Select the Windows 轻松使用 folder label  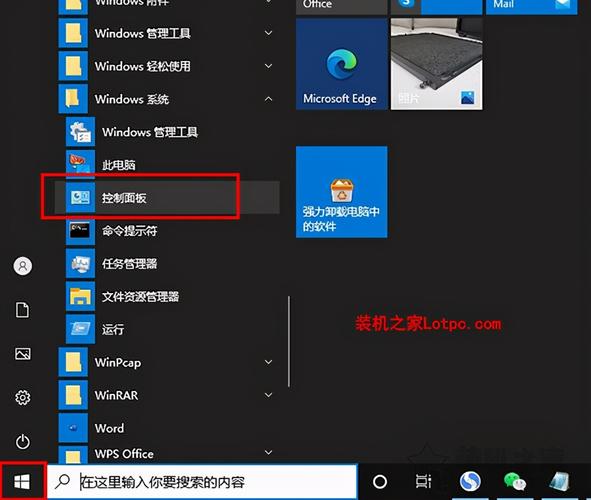tap(142, 66)
